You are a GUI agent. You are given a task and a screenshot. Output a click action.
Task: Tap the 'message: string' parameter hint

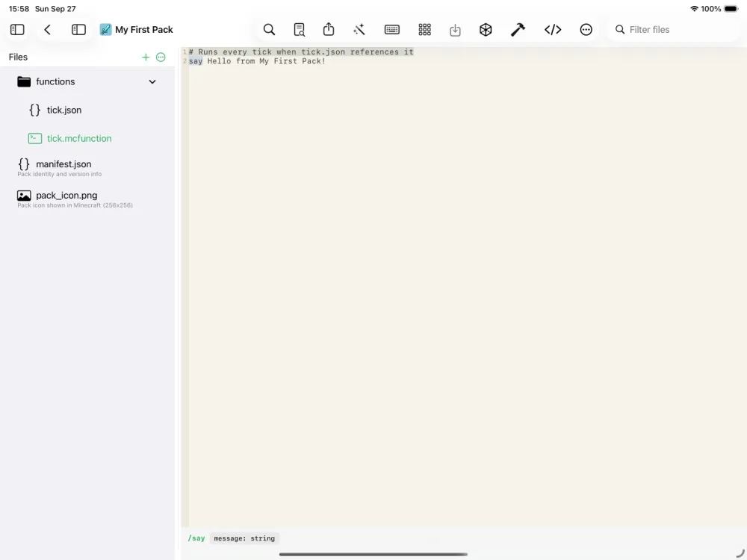244,538
